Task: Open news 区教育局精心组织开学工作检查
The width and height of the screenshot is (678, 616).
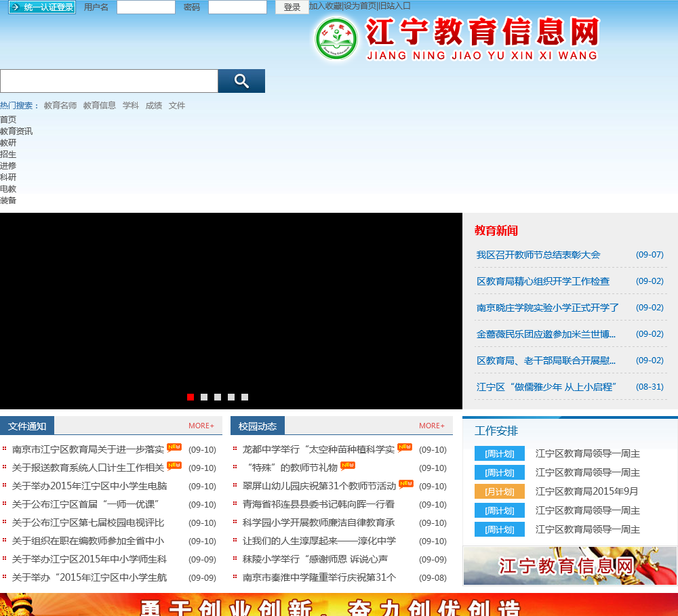Action: click(543, 281)
